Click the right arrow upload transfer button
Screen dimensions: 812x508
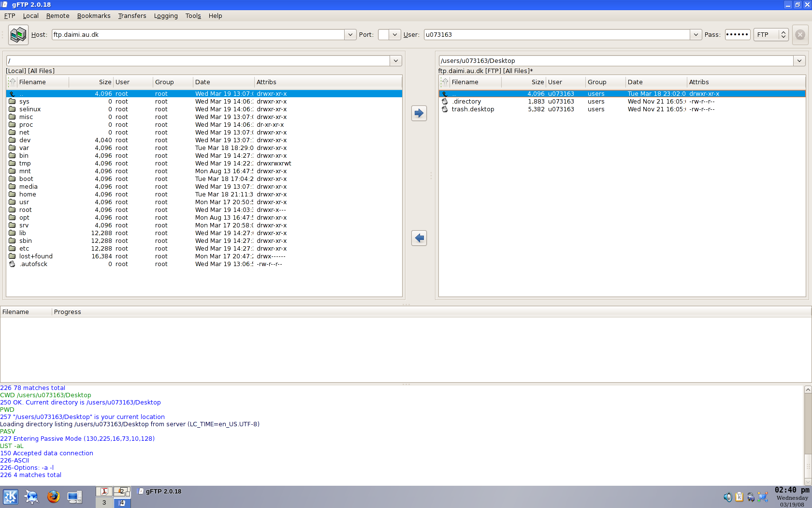click(x=419, y=113)
